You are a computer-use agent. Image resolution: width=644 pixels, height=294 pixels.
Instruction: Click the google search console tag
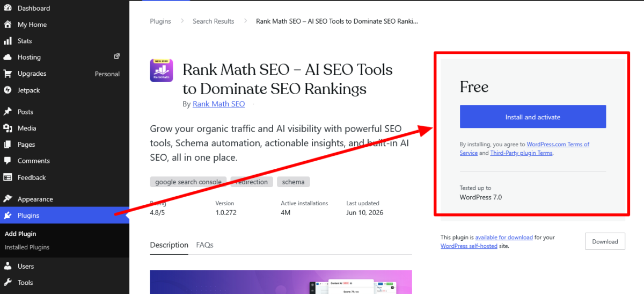[x=188, y=182]
